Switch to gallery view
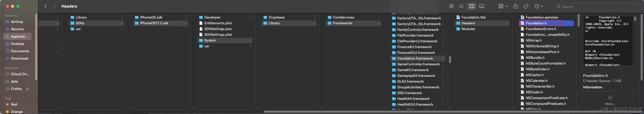This screenshot has height=114, width=644. point(482,6)
